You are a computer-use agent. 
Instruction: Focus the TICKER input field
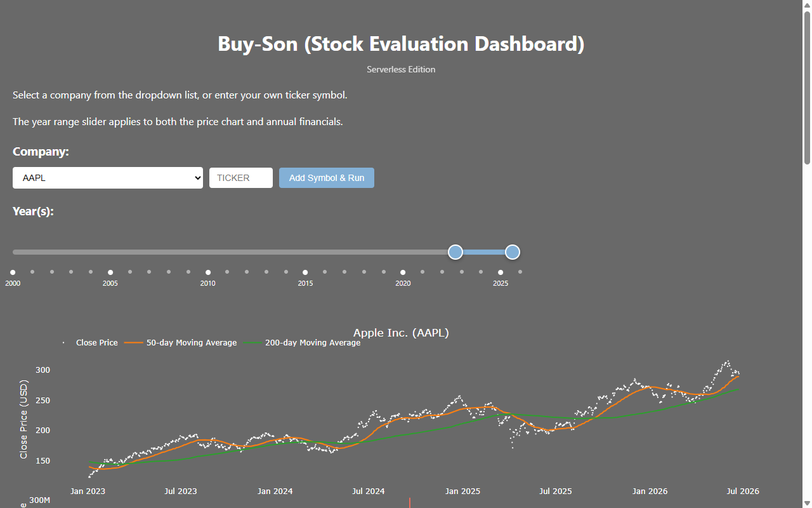tap(241, 178)
